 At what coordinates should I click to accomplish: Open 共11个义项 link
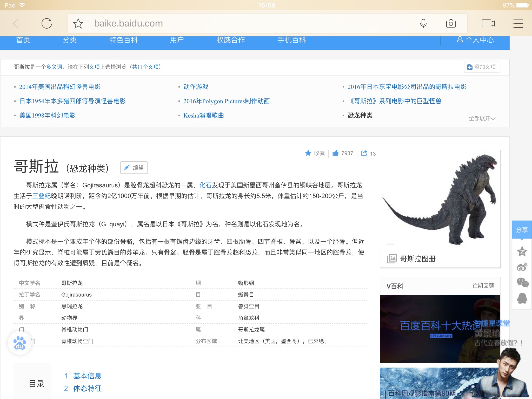click(145, 67)
